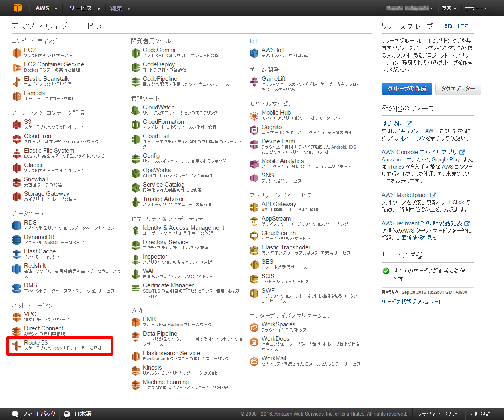The width and height of the screenshot is (504, 420).
Task: Click the API Gateway icon
Action: [254, 207]
